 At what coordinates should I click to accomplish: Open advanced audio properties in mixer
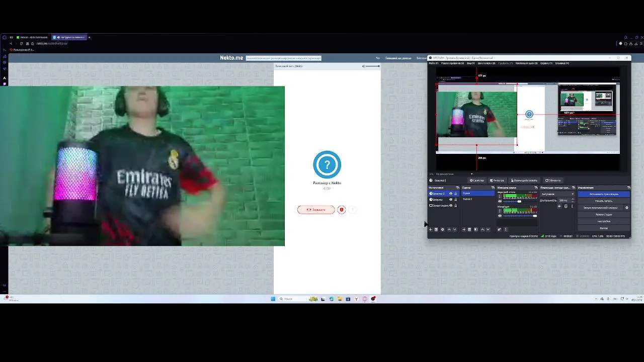coord(500,230)
